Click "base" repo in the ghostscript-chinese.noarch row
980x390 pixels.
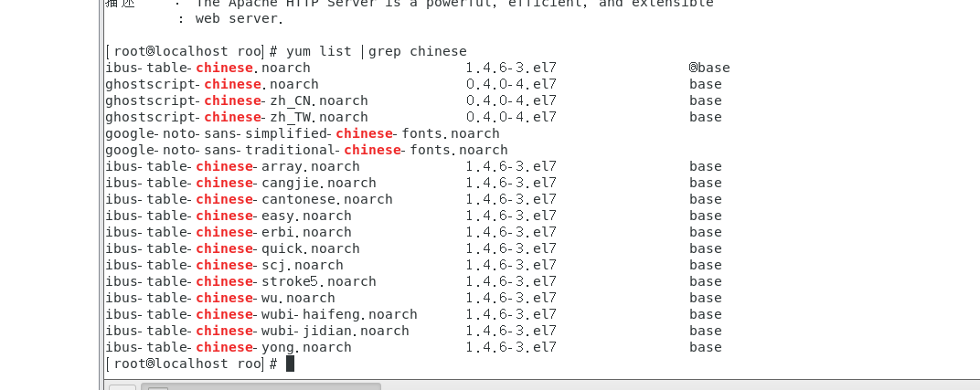[706, 84]
